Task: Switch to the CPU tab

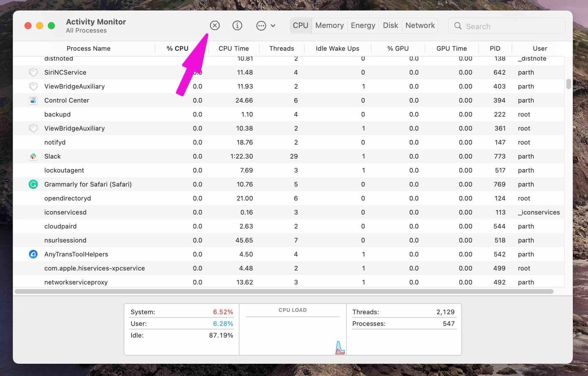Action: [300, 25]
